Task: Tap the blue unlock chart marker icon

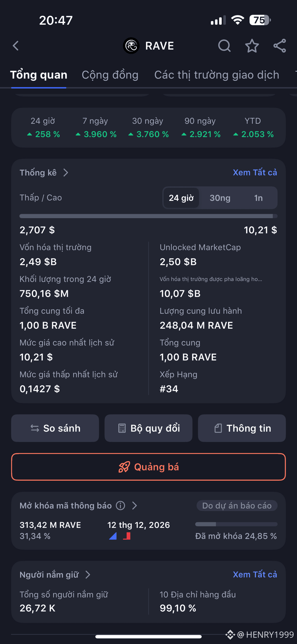Action: (x=113, y=536)
